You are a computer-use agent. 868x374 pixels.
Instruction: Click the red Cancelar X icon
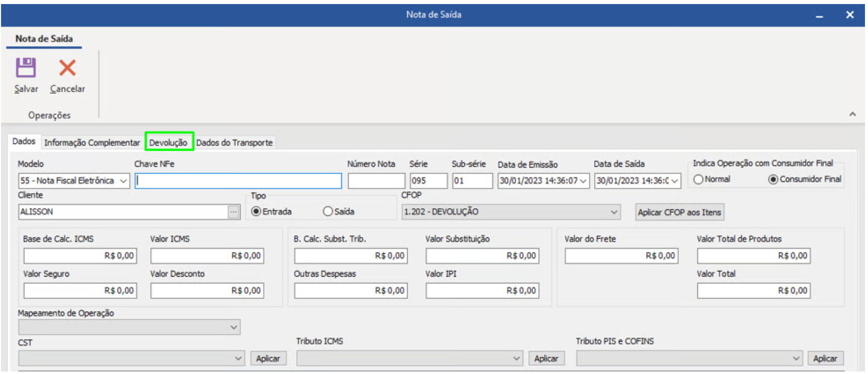click(67, 68)
